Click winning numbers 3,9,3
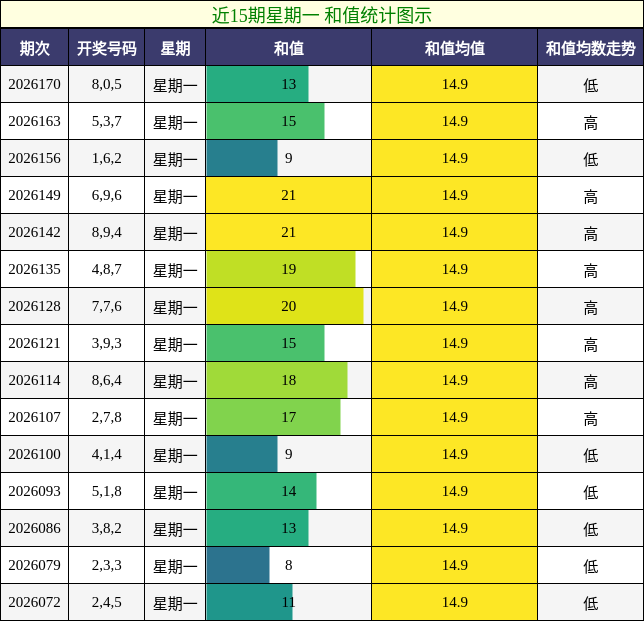This screenshot has width=644, height=621. pyautogui.click(x=107, y=343)
